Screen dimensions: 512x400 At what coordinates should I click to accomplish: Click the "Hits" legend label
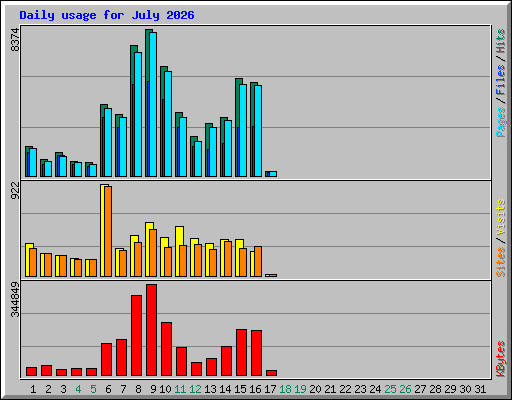click(x=500, y=41)
